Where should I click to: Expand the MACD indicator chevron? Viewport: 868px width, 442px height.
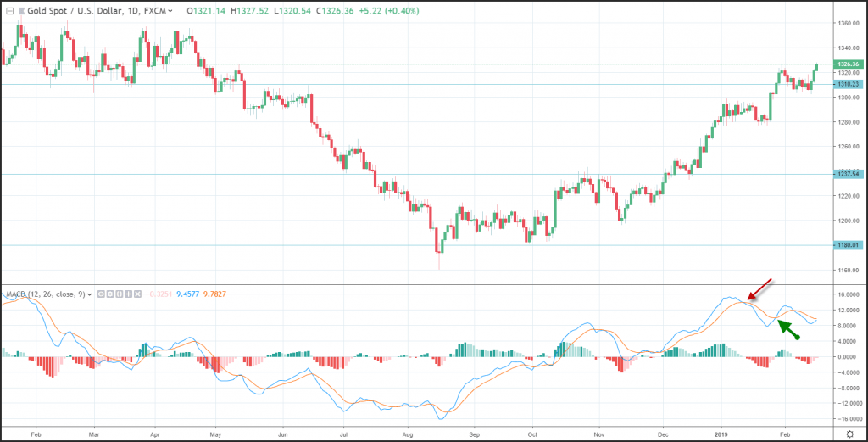89,294
